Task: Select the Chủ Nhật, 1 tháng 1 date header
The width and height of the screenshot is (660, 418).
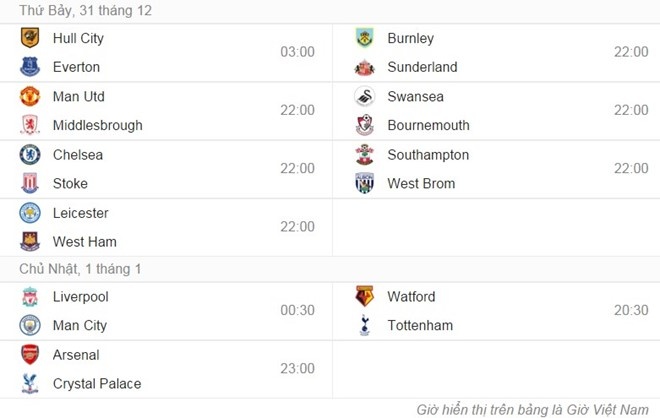Action: [x=80, y=269]
